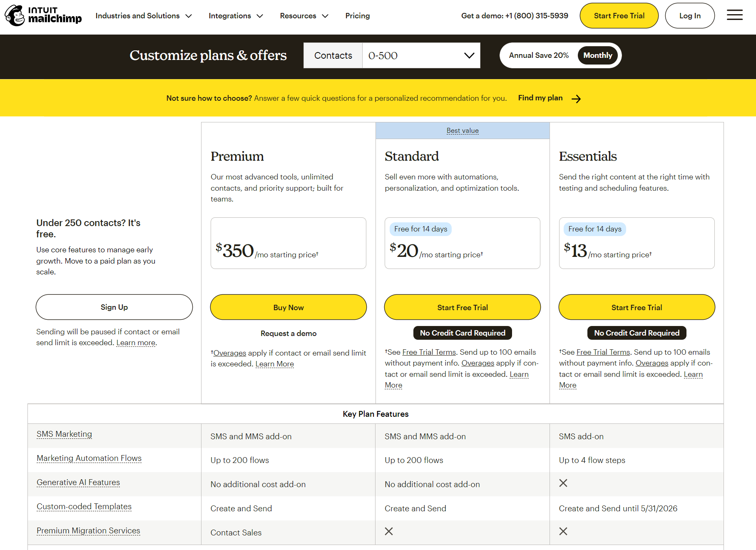Click Under 250 contacts heading

[88, 228]
